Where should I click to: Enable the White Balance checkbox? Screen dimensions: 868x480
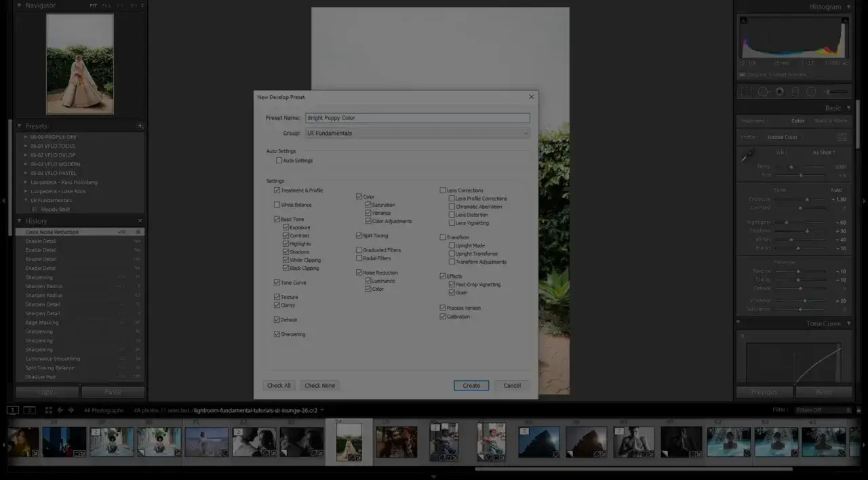tap(277, 205)
